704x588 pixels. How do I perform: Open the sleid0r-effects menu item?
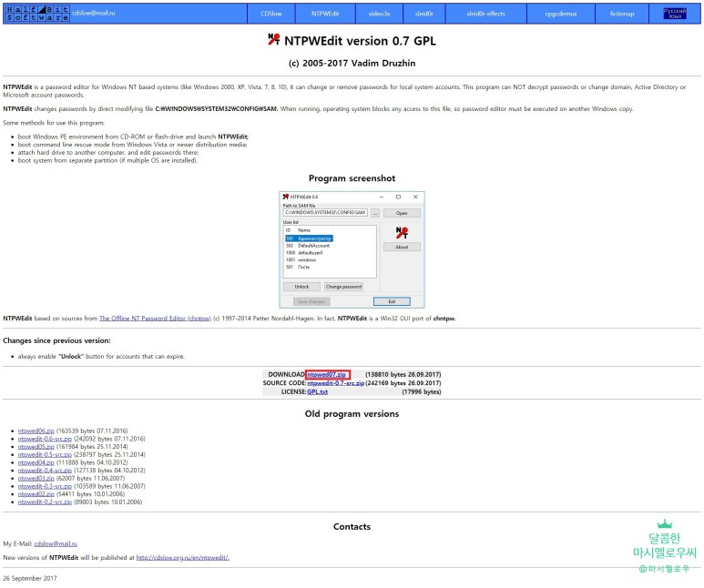tap(485, 14)
